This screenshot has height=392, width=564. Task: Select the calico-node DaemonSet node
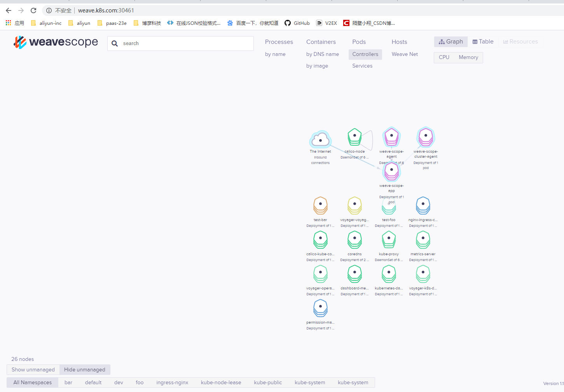(354, 137)
